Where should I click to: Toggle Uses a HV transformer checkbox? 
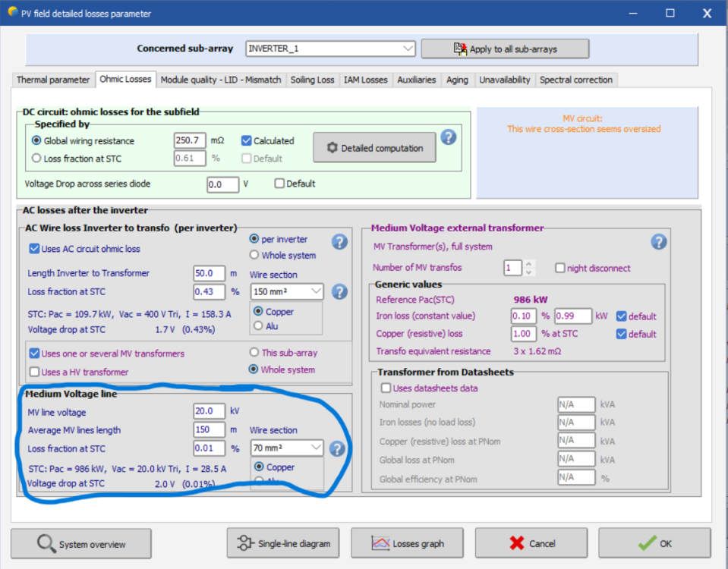pos(34,372)
